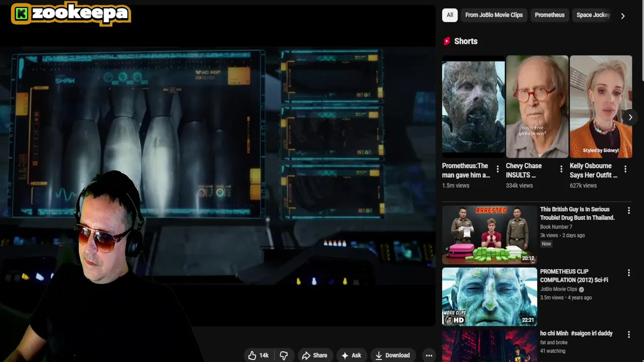The height and width of the screenshot is (362, 644).
Task: Click 41 watching text
Action: pyautogui.click(x=552, y=351)
